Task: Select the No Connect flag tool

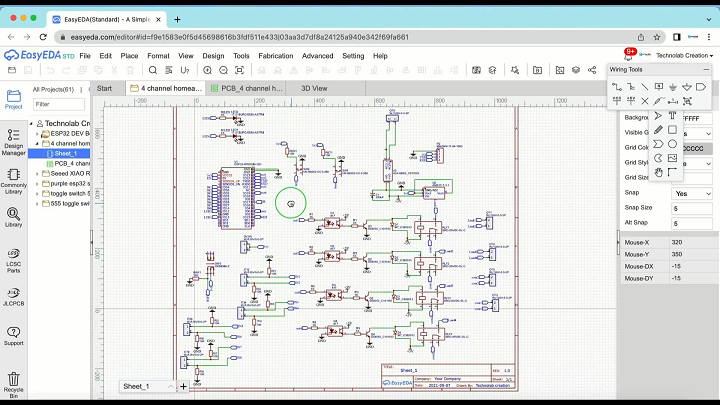Action: (x=645, y=101)
